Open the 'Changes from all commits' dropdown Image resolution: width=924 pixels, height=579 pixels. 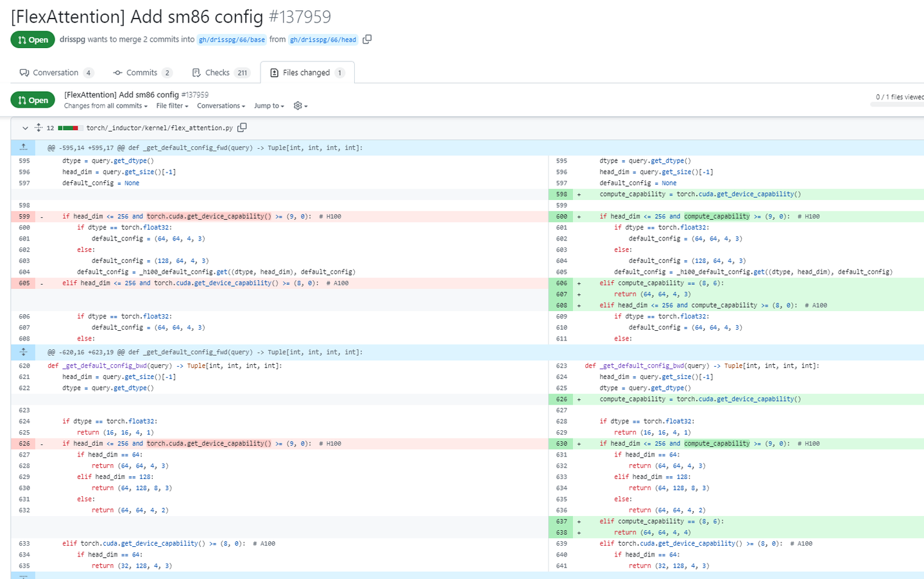coord(105,106)
